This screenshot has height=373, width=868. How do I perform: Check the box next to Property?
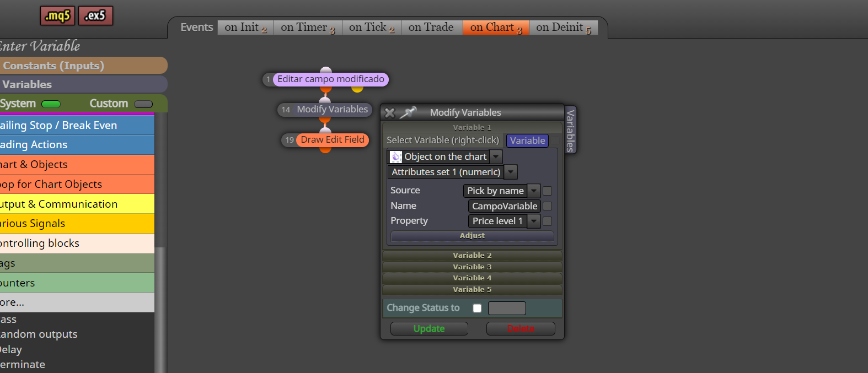point(548,221)
